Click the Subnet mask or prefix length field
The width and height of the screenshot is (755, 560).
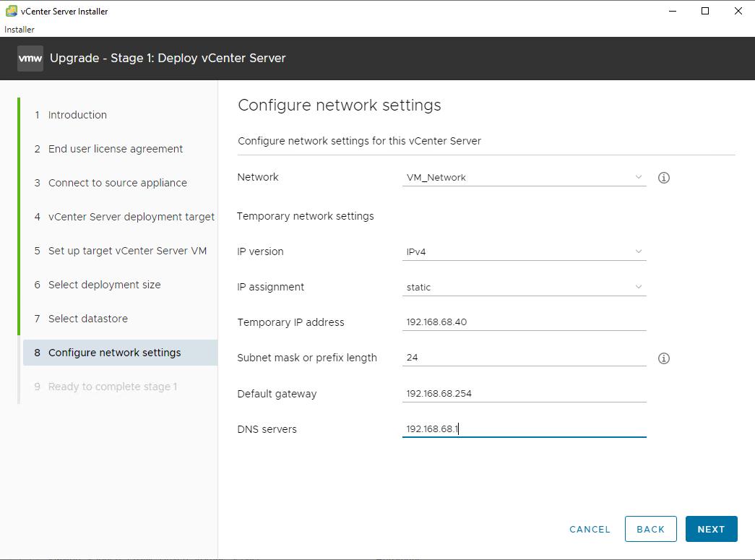(x=524, y=358)
